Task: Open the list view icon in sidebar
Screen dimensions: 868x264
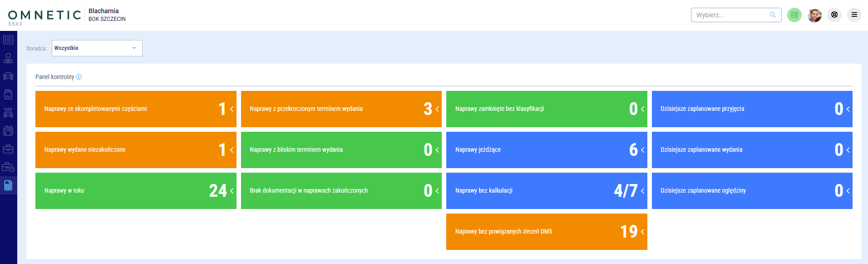Action: coord(8,40)
